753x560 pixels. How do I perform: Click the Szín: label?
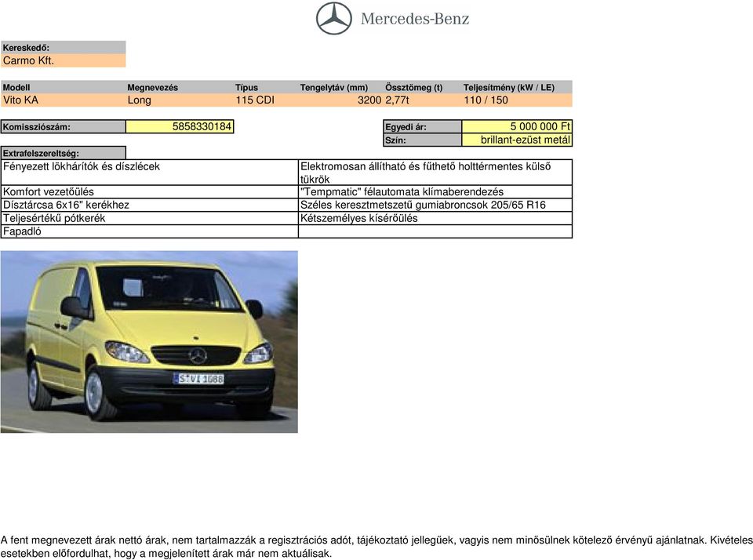point(423,140)
